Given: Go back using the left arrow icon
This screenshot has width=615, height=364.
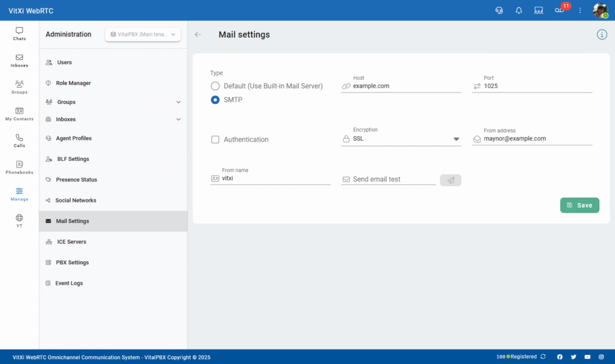Looking at the screenshot, I should pos(198,35).
